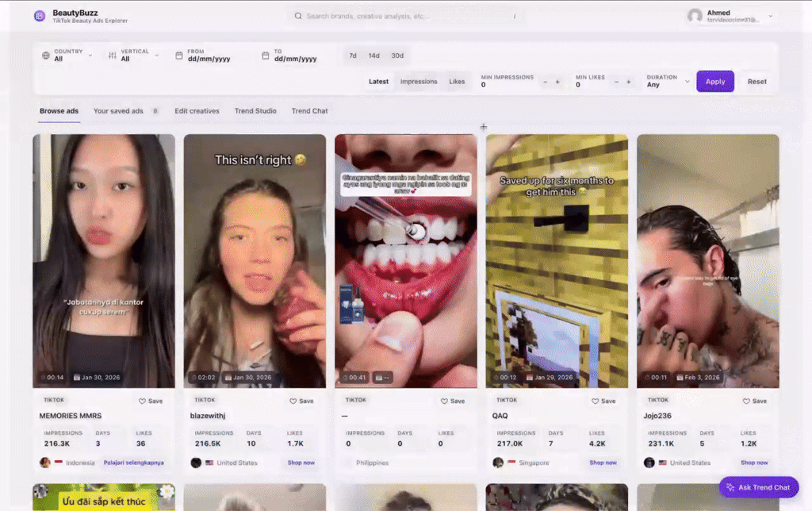The image size is (812, 511).
Task: Switch to the Trend Chat tab
Action: 310,111
